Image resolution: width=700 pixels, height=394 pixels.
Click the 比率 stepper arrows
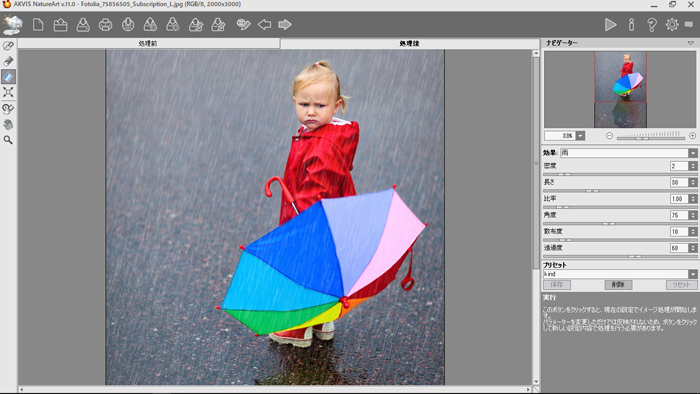click(x=693, y=199)
